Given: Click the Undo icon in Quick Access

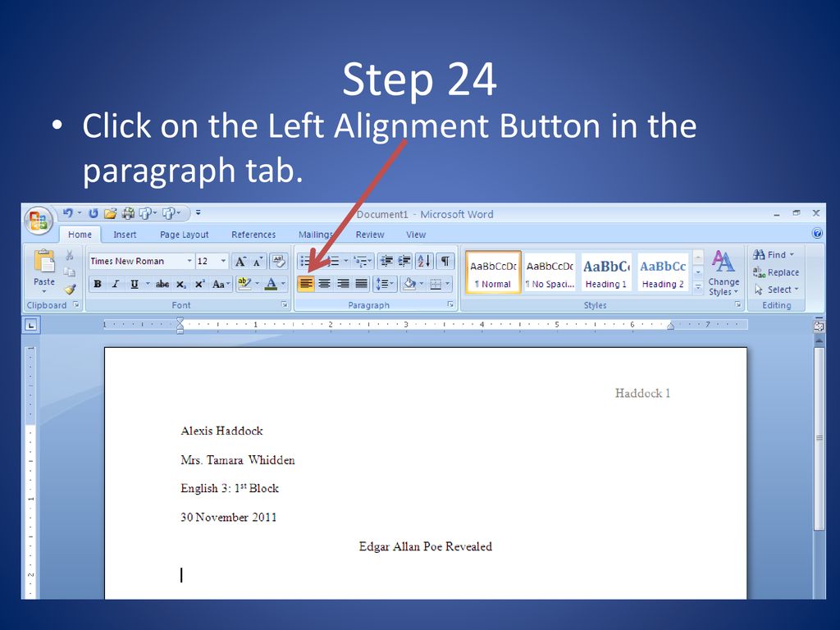Looking at the screenshot, I should (68, 213).
